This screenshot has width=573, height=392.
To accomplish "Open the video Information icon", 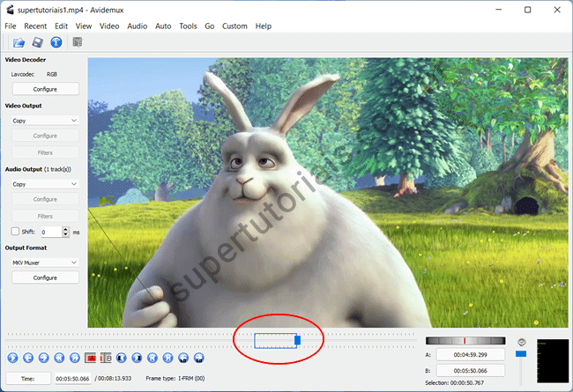I will (x=56, y=41).
